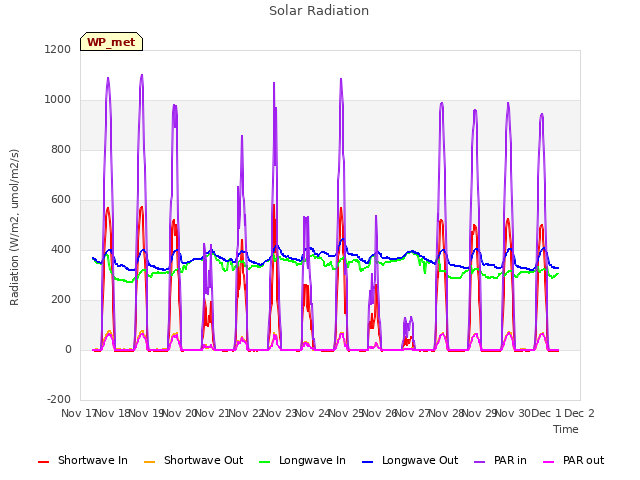The height and width of the screenshot is (480, 640).
Task: Click the 800 y-axis tick label
Action: (x=61, y=149)
